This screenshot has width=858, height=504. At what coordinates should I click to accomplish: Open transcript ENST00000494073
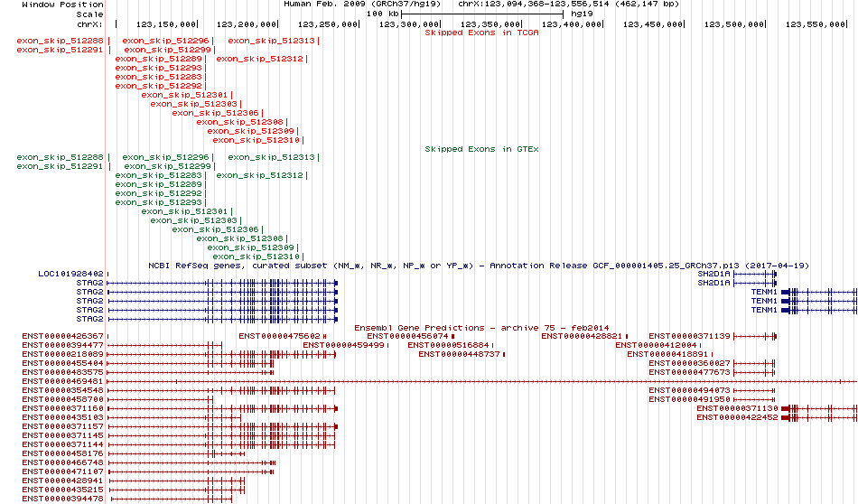(689, 391)
